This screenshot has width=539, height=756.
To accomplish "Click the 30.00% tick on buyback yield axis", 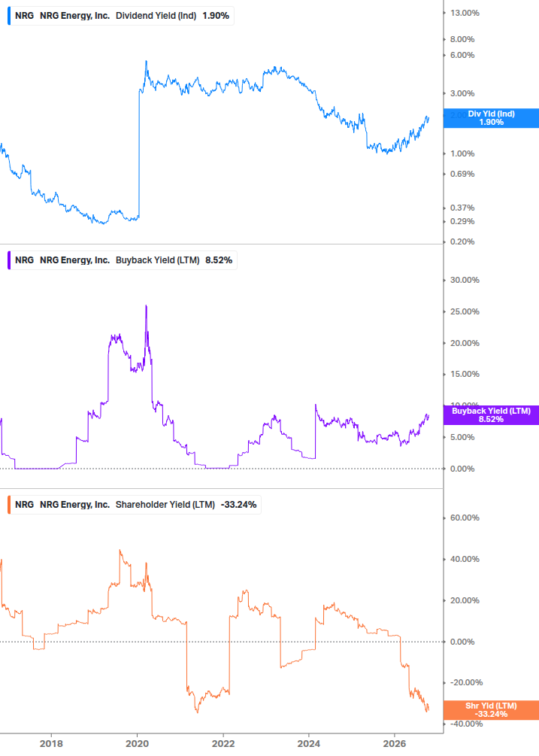I will coord(465,280).
